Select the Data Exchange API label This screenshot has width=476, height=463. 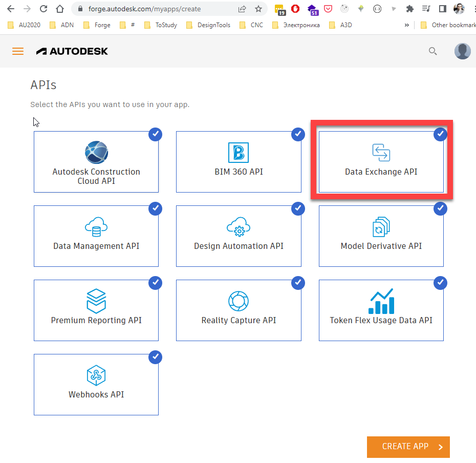coord(381,172)
